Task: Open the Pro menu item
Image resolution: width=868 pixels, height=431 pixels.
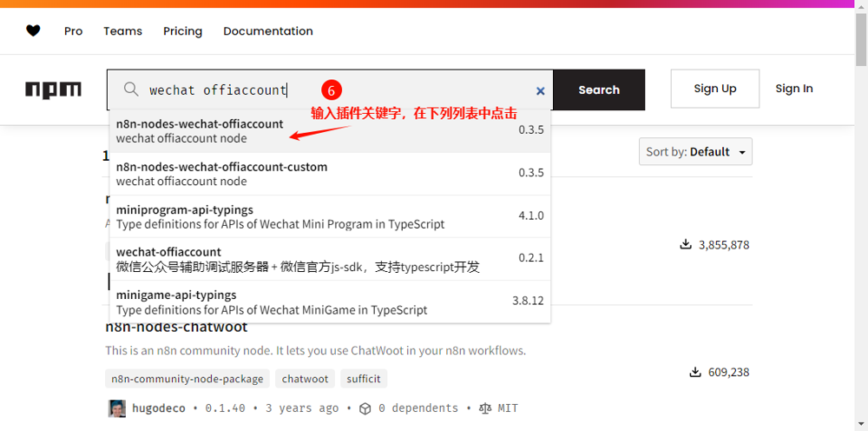Action: (74, 31)
